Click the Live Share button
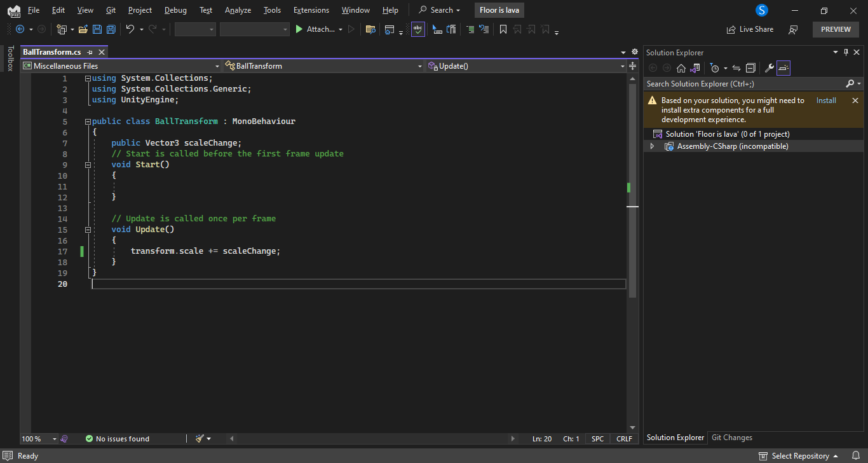This screenshot has width=868, height=463. pyautogui.click(x=750, y=29)
